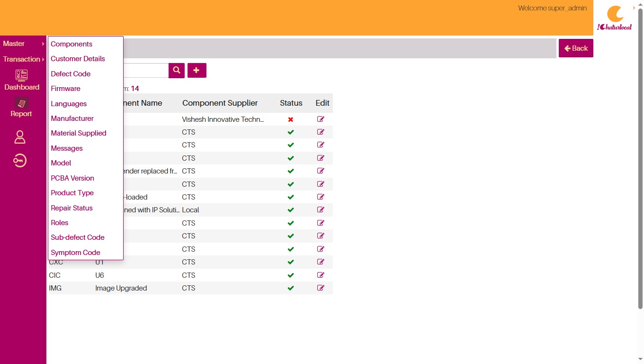Open Messages menu item
This screenshot has width=644, height=364.
point(67,148)
